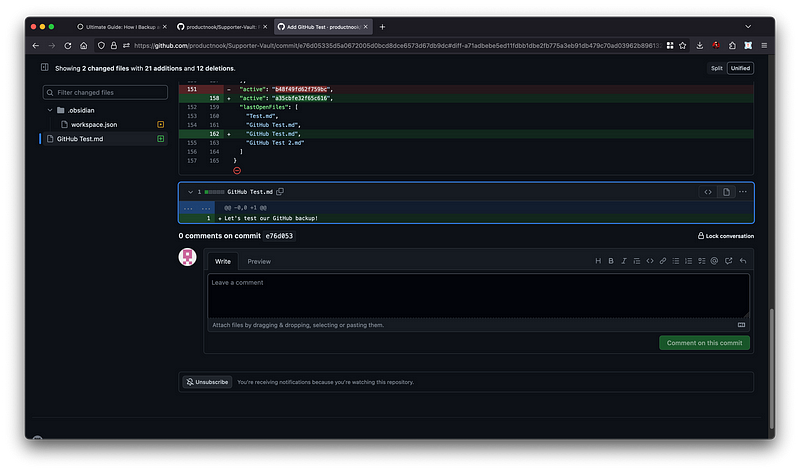
Task: Open a new browser tab
Action: point(382,27)
